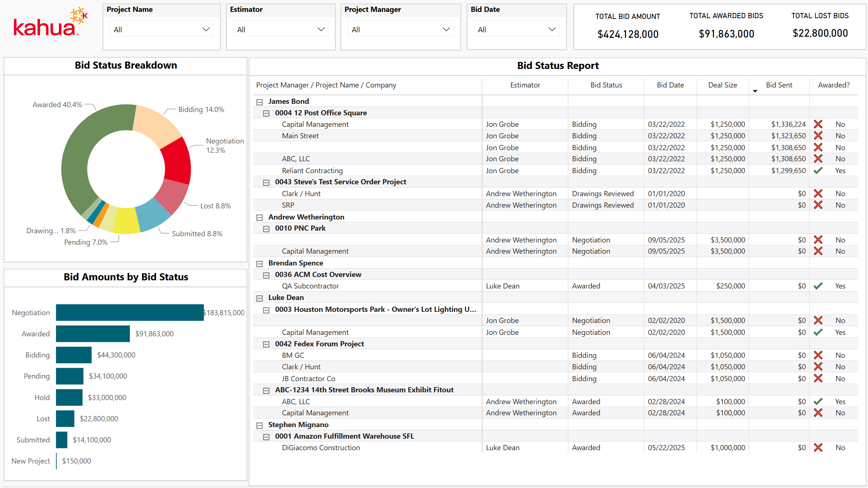
Task: Collapse 0004 12 Post Office Square project
Action: pos(266,113)
